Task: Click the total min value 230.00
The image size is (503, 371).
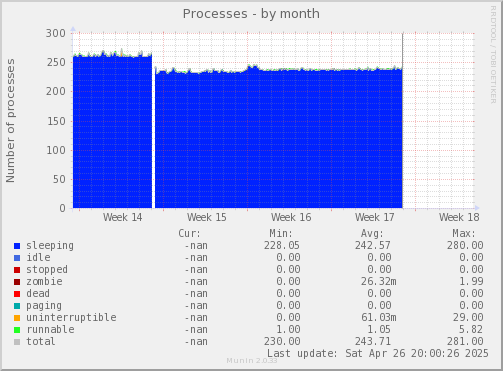Action: point(282,341)
